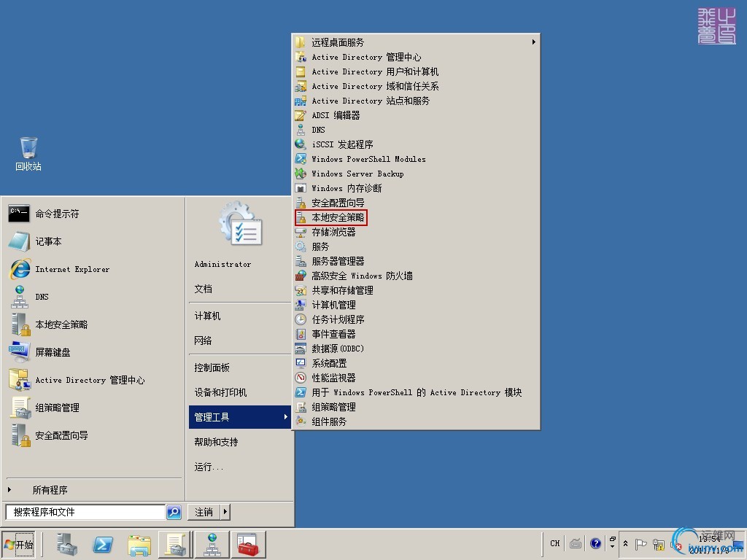
Task: Open the Recycle Bin desktop icon
Action: coord(28,154)
